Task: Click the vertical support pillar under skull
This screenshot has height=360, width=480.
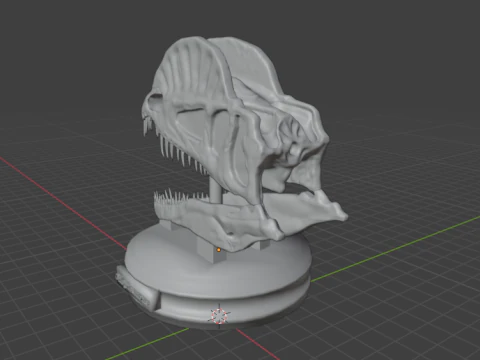Action: click(x=216, y=190)
